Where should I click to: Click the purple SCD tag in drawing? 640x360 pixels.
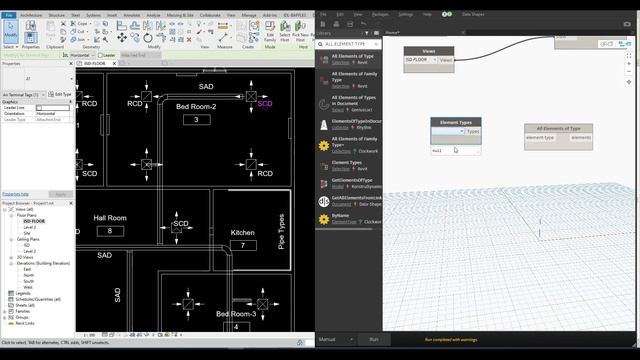coord(265,104)
